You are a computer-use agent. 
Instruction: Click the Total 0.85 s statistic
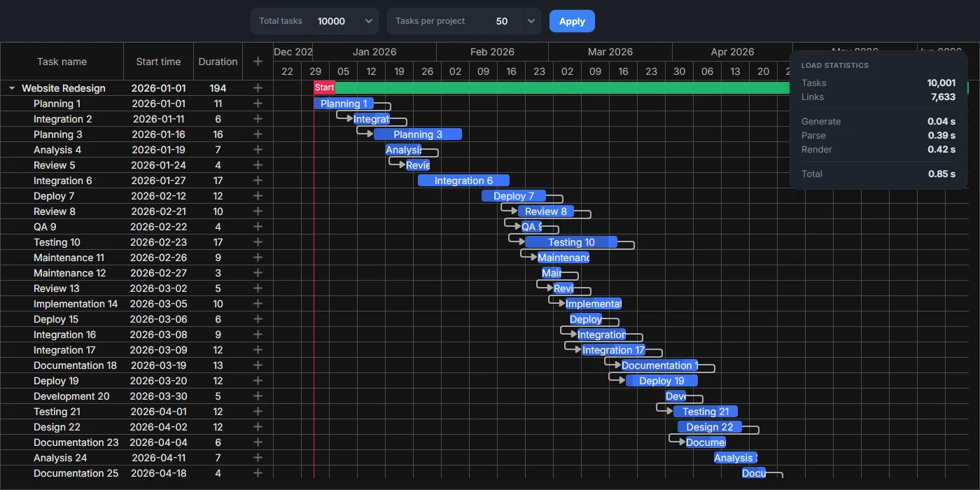click(x=878, y=174)
